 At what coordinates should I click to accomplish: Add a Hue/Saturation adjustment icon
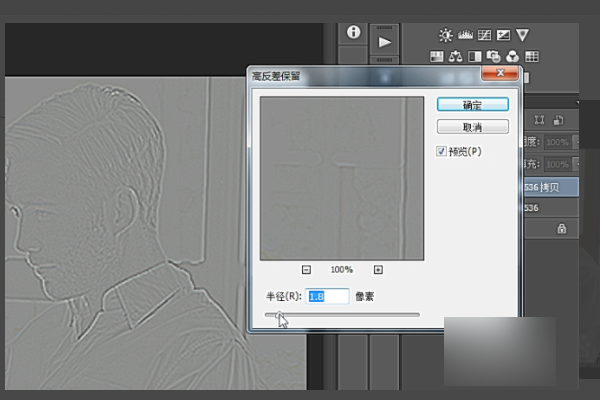[x=437, y=56]
